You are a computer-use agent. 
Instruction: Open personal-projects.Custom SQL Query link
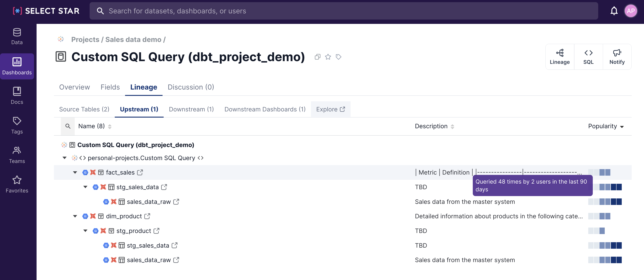141,158
